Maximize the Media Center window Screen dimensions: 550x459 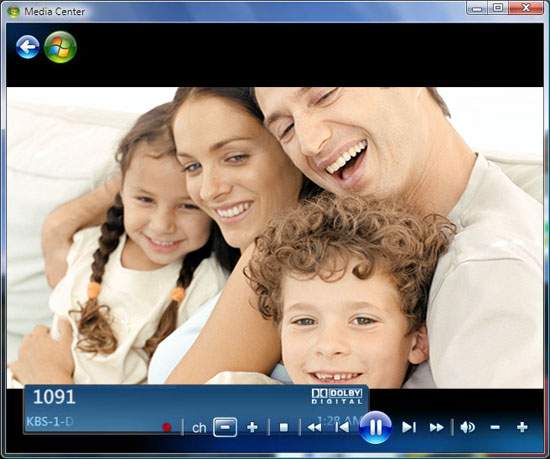click(498, 8)
